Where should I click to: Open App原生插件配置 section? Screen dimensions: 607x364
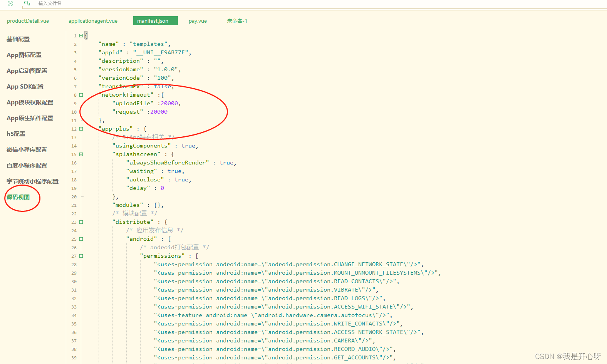coord(30,118)
